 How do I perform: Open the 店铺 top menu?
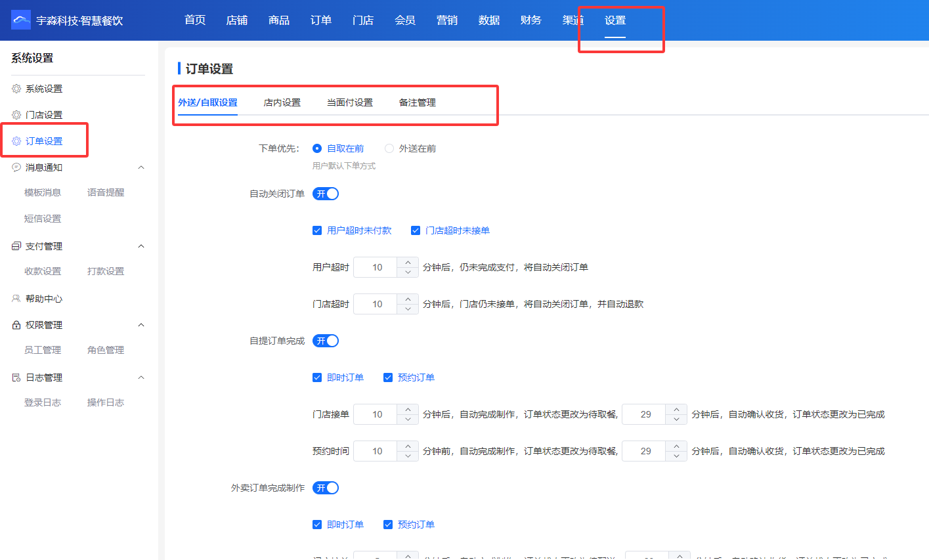click(x=237, y=20)
